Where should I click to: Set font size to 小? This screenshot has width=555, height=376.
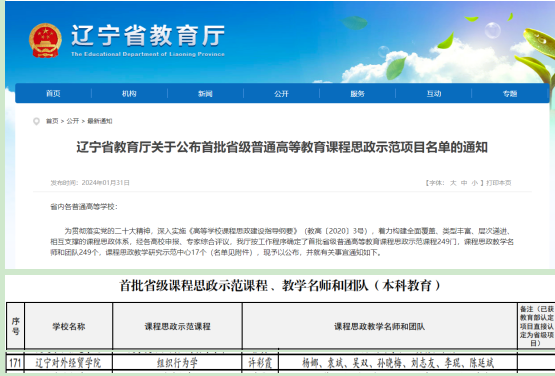[475, 183]
